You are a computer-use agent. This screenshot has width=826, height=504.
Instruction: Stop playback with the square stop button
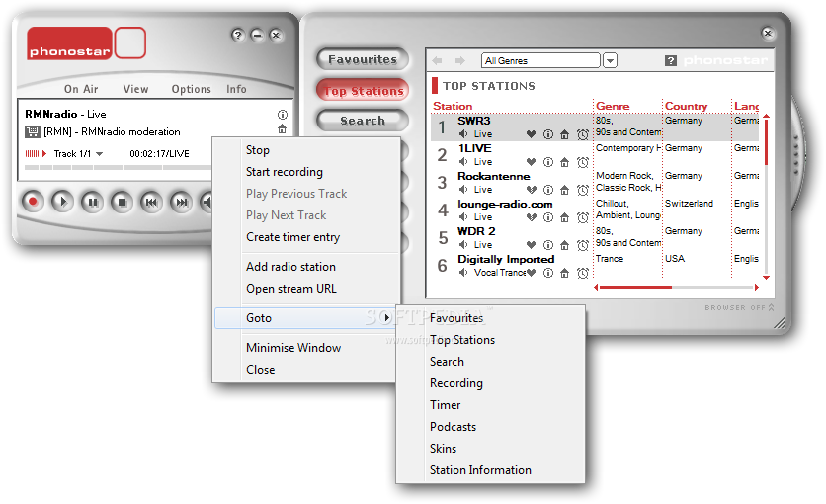tap(122, 202)
